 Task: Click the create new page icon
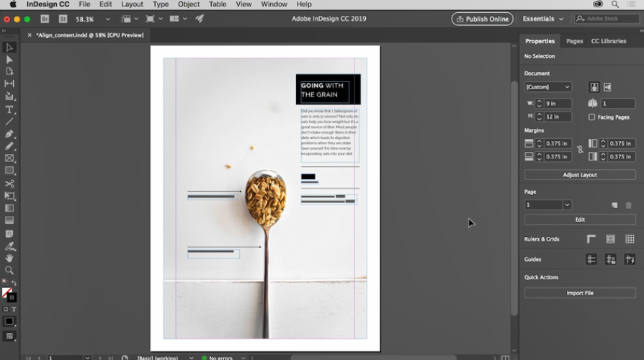click(614, 205)
